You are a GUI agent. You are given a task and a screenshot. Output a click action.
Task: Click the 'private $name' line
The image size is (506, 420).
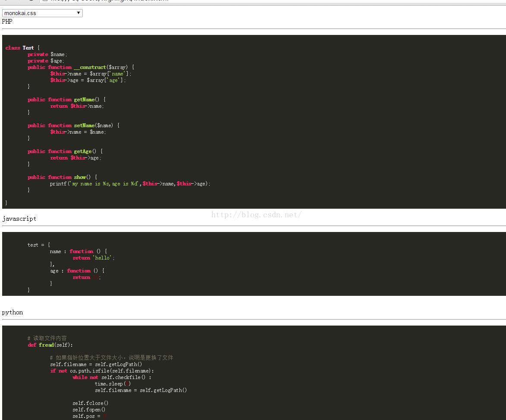[47, 54]
